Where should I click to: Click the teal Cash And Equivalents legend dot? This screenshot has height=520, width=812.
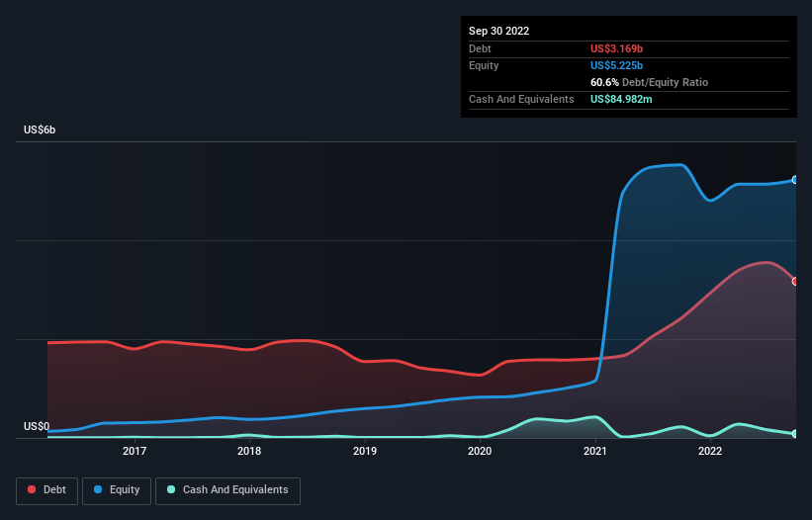pos(171,489)
